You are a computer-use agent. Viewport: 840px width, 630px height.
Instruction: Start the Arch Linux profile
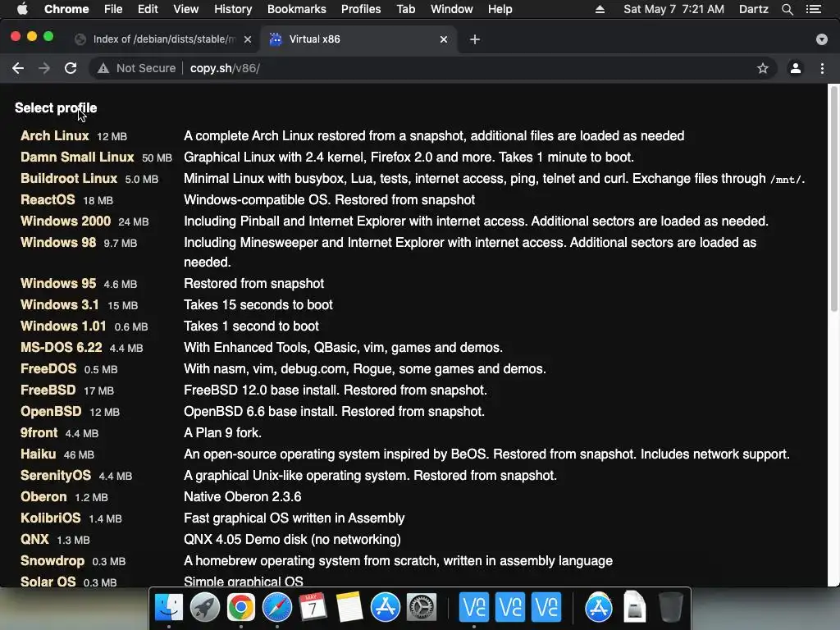[55, 135]
